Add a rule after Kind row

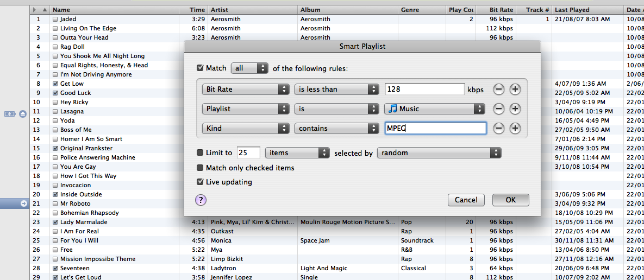click(x=515, y=128)
